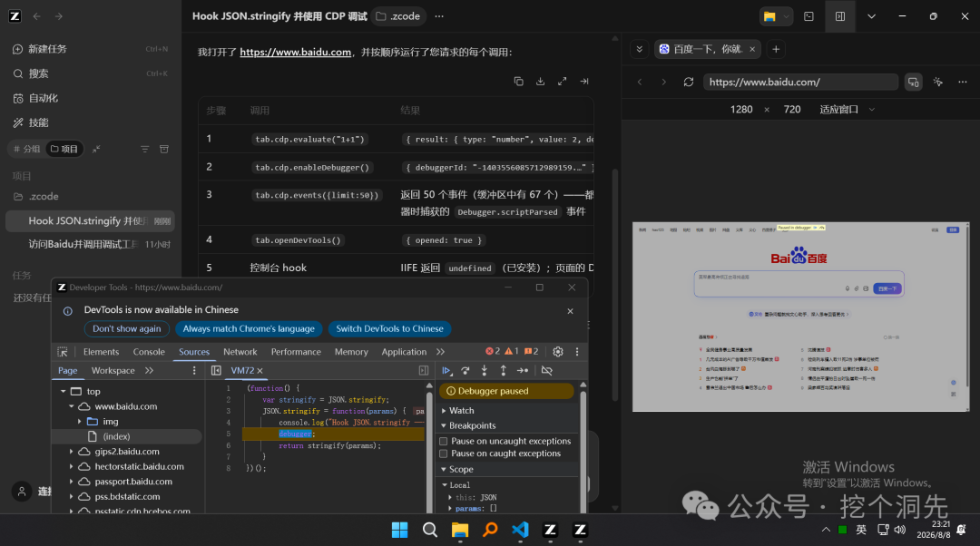Screen dimensions: 980x546
Task: Open DevTools settings gear
Action: 558,352
